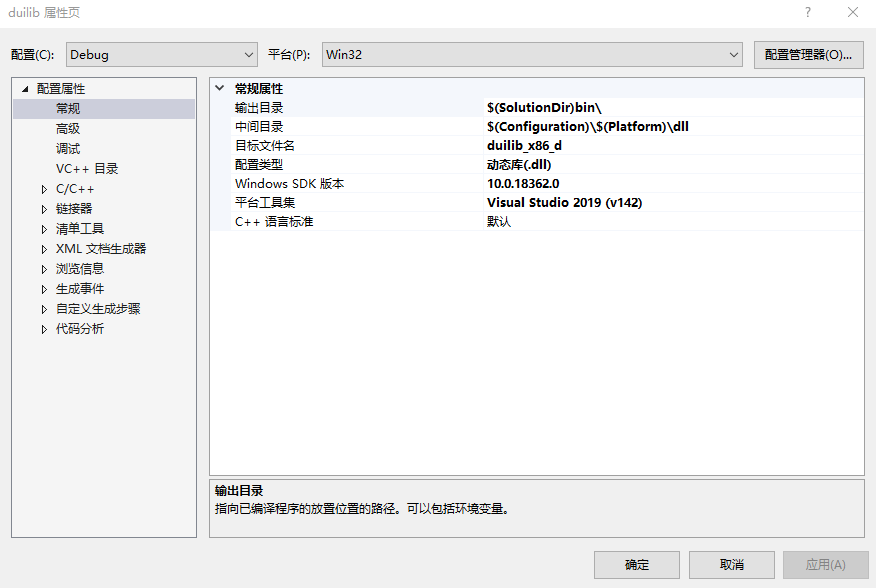This screenshot has height=588, width=876.
Task: Click the 常规属性 section header
Action: 259,89
